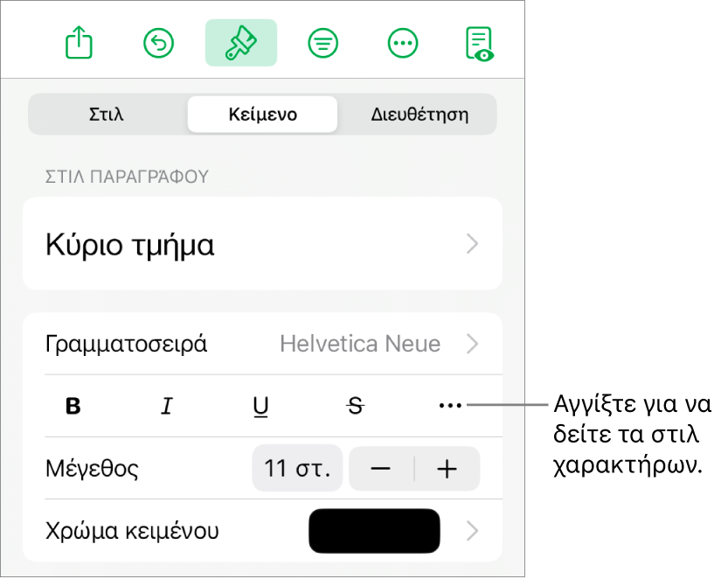Increase the font size with the plus button
This screenshot has height=579, width=728.
(447, 469)
